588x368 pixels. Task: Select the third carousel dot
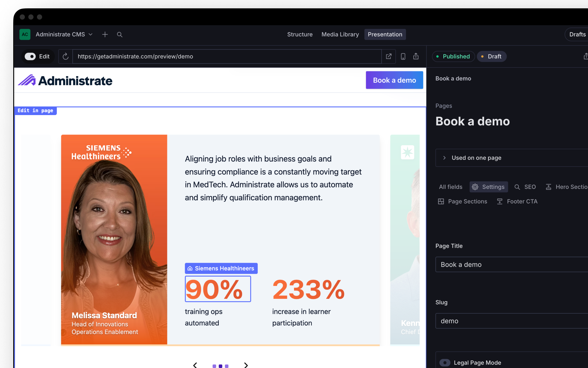click(227, 366)
